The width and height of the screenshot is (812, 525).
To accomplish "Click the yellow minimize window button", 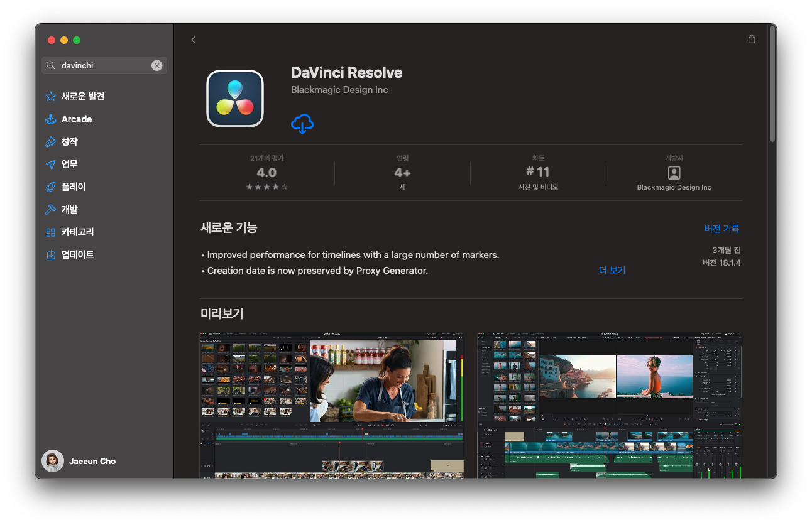I will pyautogui.click(x=64, y=40).
